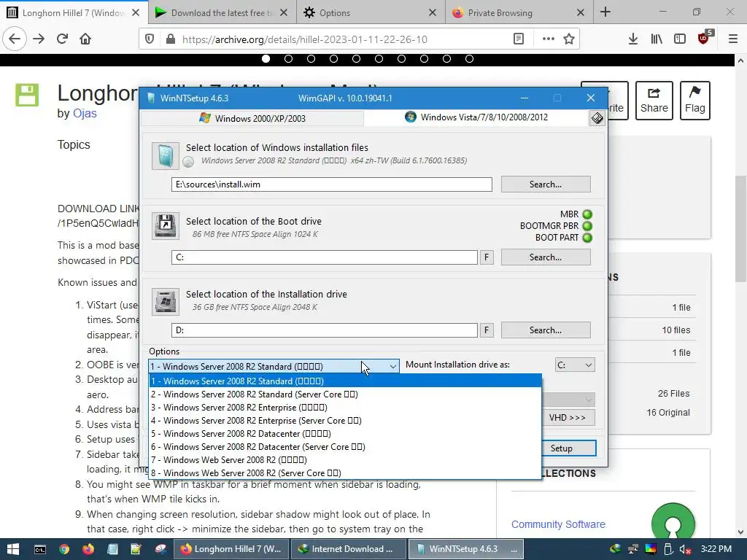Click the Flag button on archive.org

(695, 101)
